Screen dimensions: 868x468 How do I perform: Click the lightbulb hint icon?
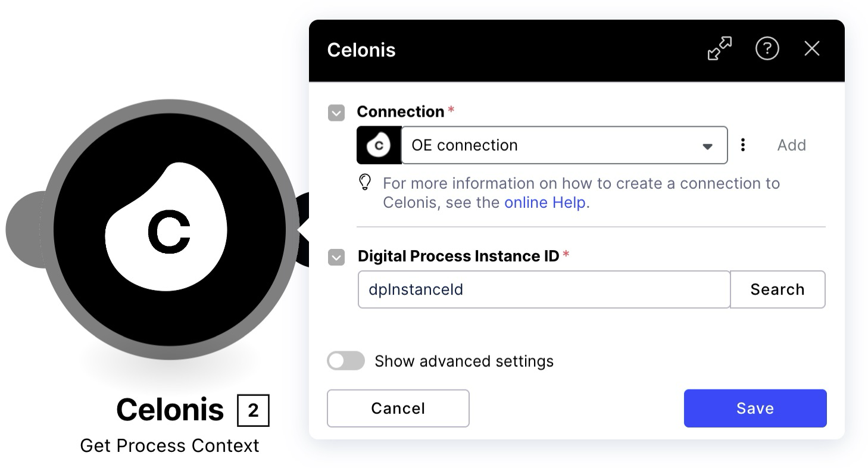(366, 183)
